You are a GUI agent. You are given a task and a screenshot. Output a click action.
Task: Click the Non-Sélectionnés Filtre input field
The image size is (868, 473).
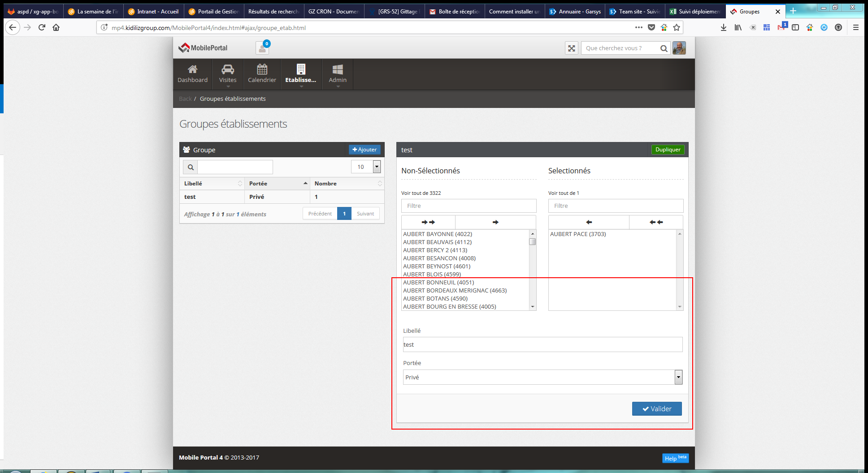(x=469, y=206)
